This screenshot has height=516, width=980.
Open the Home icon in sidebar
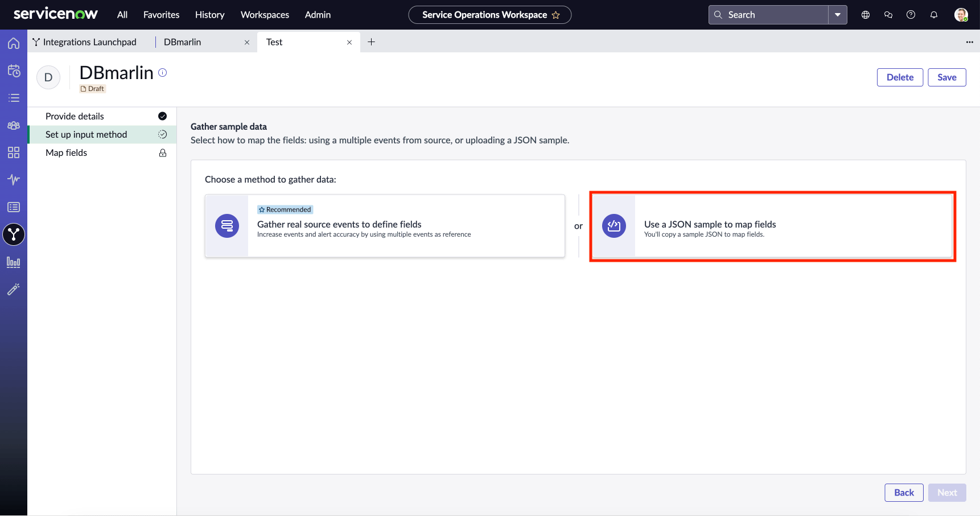[14, 43]
